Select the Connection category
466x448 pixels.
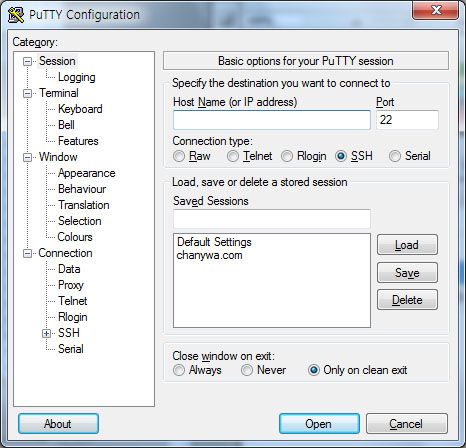[65, 253]
